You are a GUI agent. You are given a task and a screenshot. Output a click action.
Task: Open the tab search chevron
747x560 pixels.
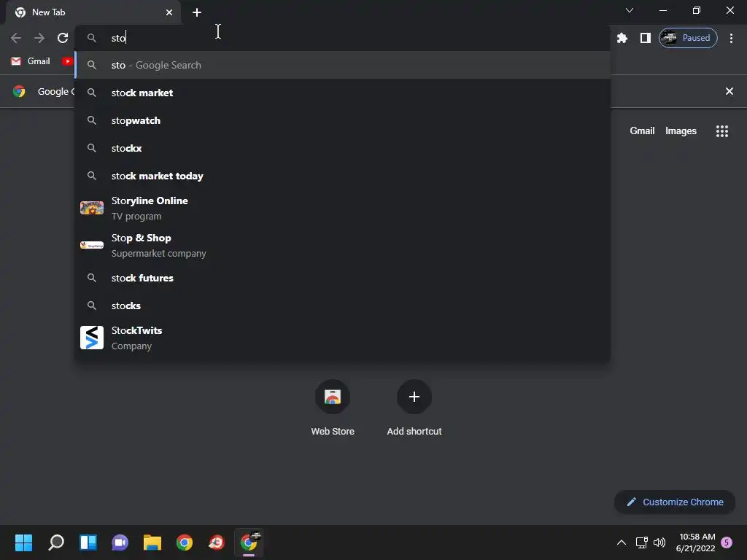pyautogui.click(x=630, y=10)
